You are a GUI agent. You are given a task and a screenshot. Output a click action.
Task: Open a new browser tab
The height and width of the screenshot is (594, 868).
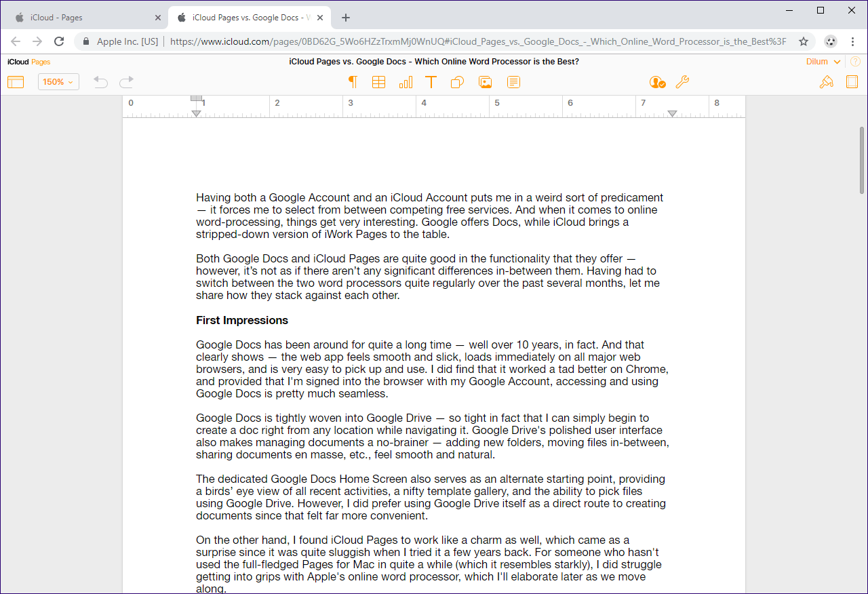point(346,18)
